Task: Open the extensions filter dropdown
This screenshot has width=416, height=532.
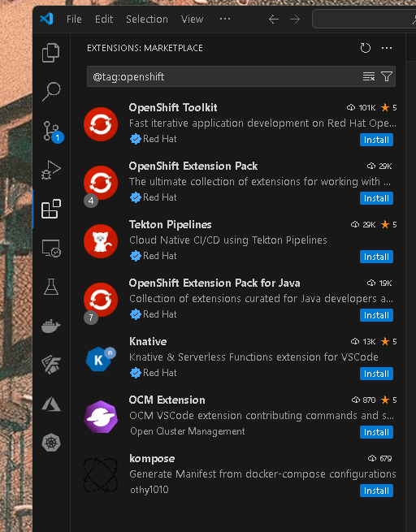Action: (x=387, y=76)
